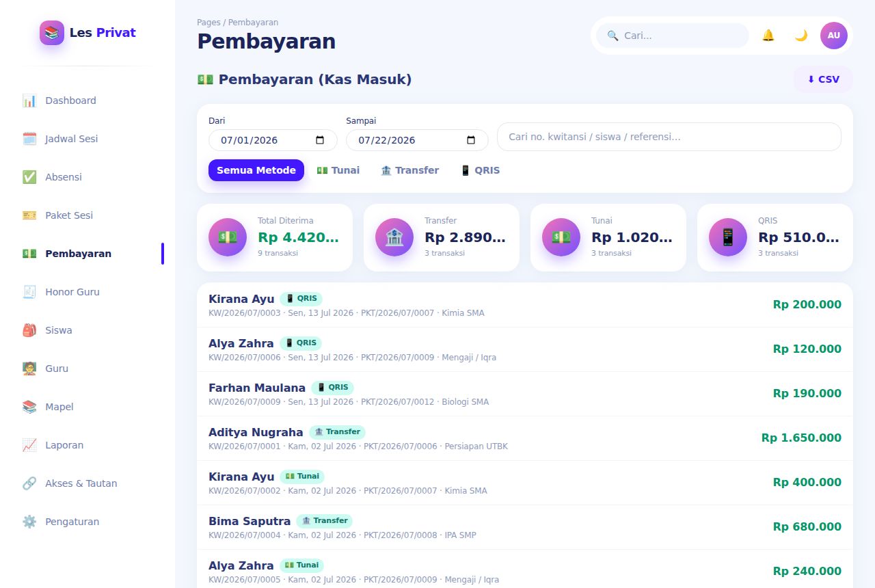Filter payments by QRIS method
Screen dimensions: 875x588
pos(480,170)
